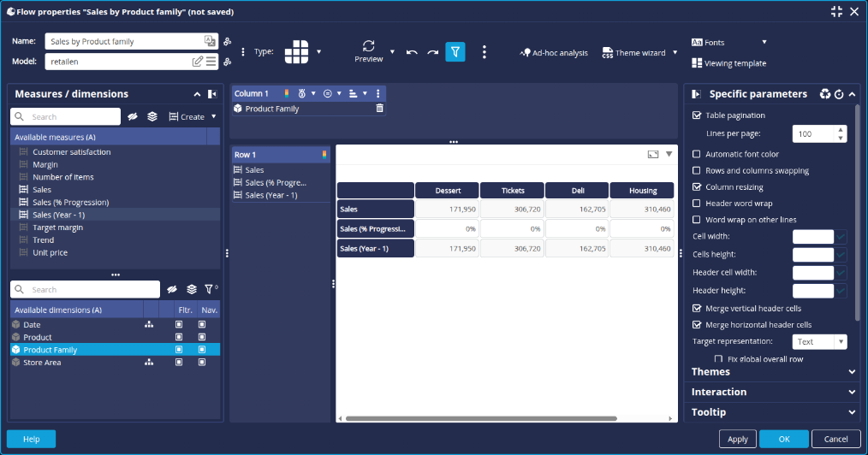Image resolution: width=868 pixels, height=455 pixels.
Task: Uncheck Table pagination checkbox
Action: pyautogui.click(x=697, y=115)
